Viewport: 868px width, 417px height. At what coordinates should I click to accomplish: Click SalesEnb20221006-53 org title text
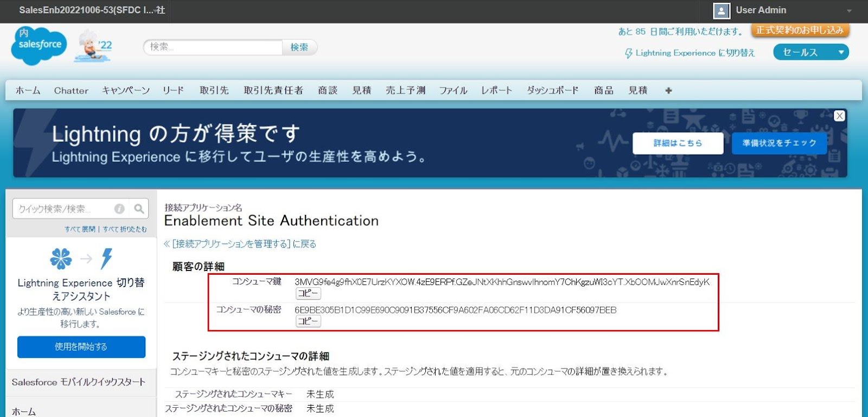tap(92, 10)
